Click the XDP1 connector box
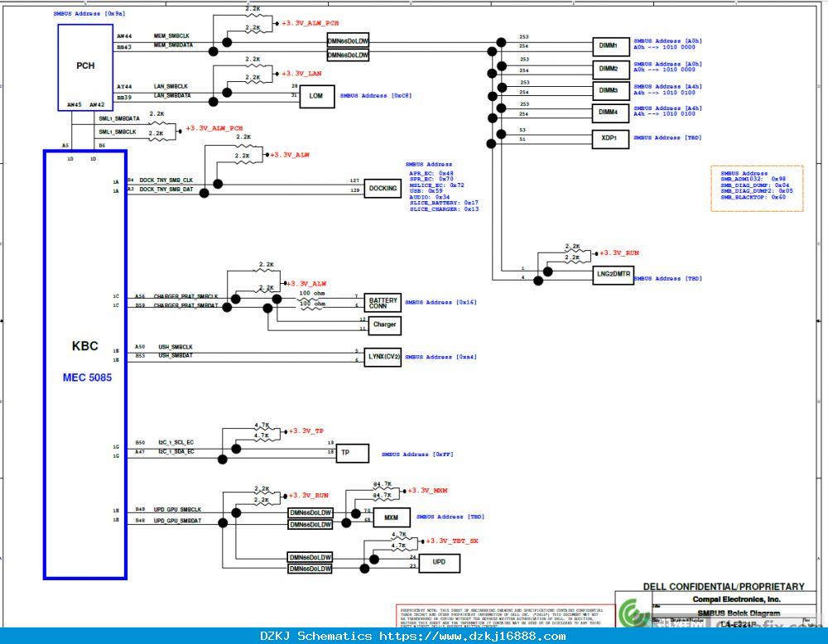The height and width of the screenshot is (644, 828). (x=610, y=139)
